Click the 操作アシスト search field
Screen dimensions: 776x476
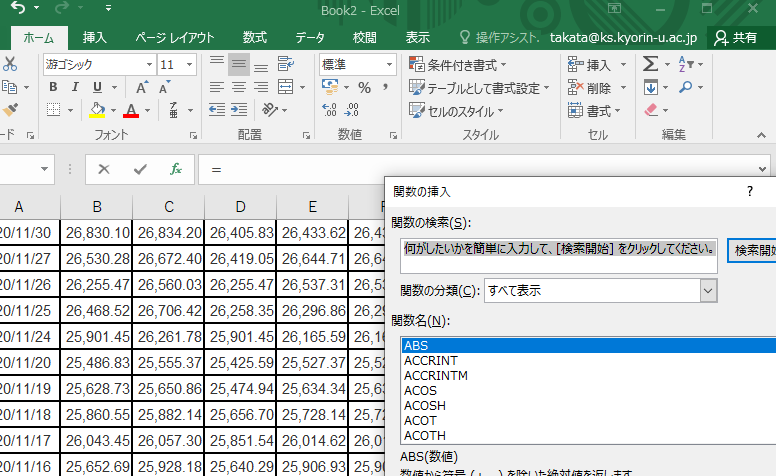(x=499, y=38)
